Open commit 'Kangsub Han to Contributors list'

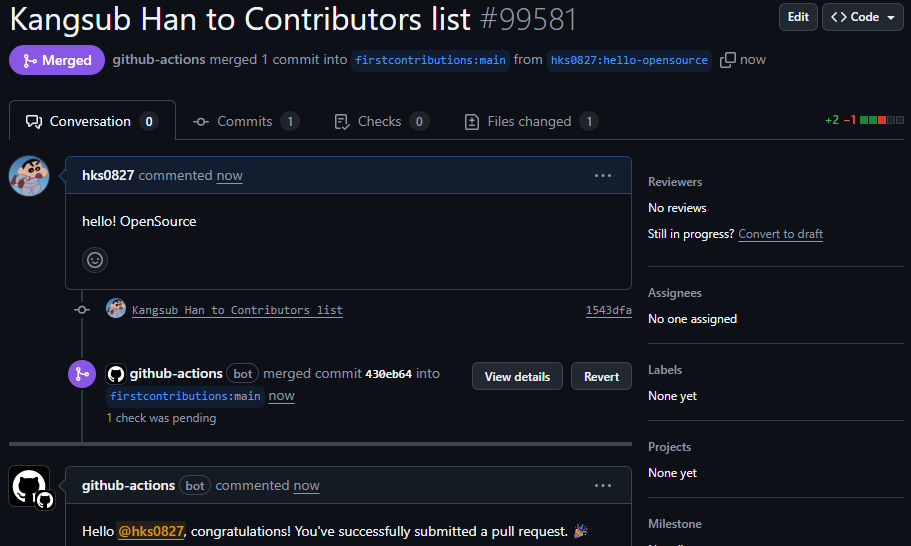coord(237,310)
